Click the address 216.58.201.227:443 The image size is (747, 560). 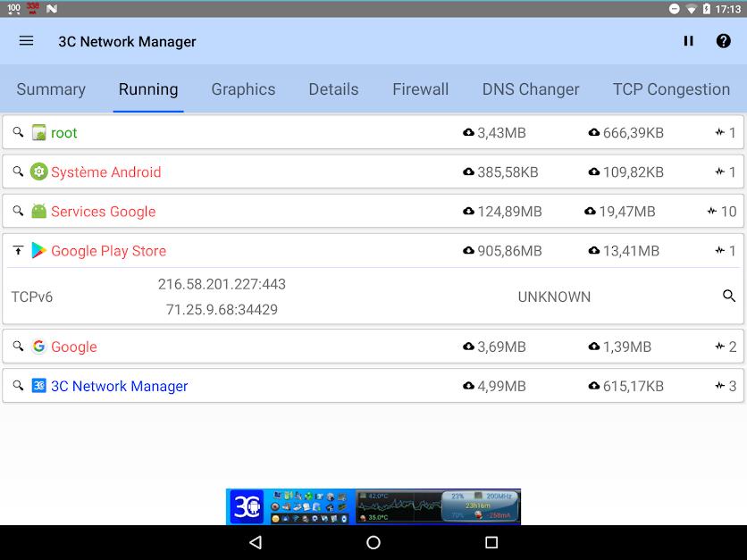[222, 284]
